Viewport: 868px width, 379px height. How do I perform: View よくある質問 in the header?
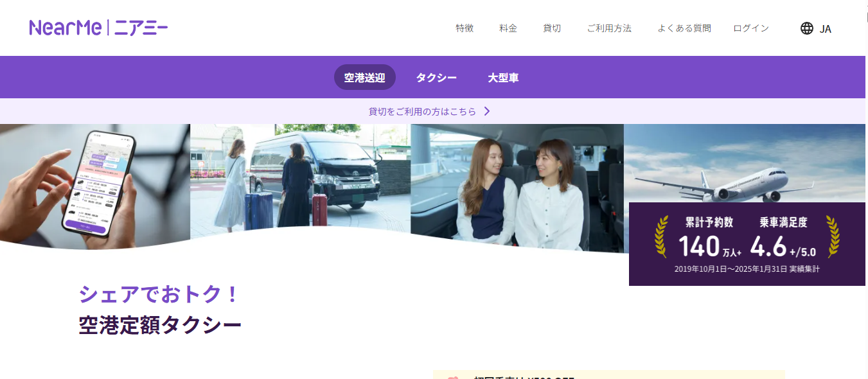tap(684, 28)
